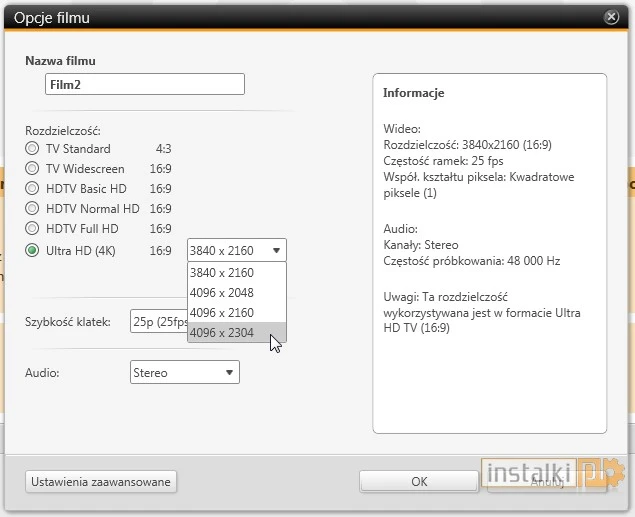The image size is (635, 517).
Task: Close the Opcje filmu dialog
Action: (612, 17)
